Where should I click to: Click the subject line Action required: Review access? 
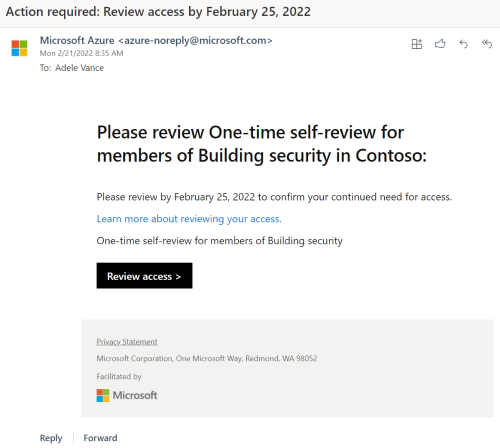tap(158, 12)
